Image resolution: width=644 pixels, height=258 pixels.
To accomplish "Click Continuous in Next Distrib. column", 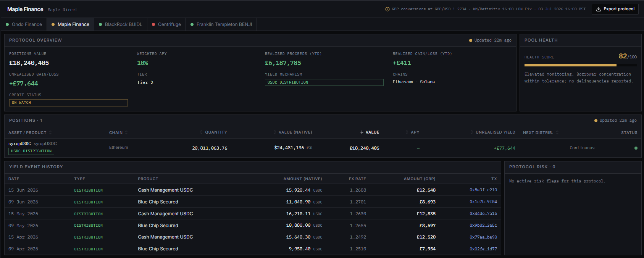I will tap(582, 148).
